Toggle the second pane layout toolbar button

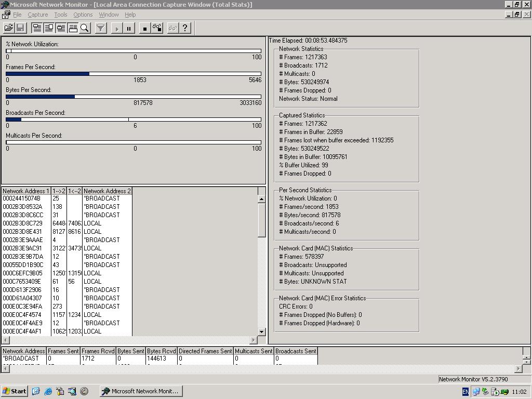[x=49, y=28]
